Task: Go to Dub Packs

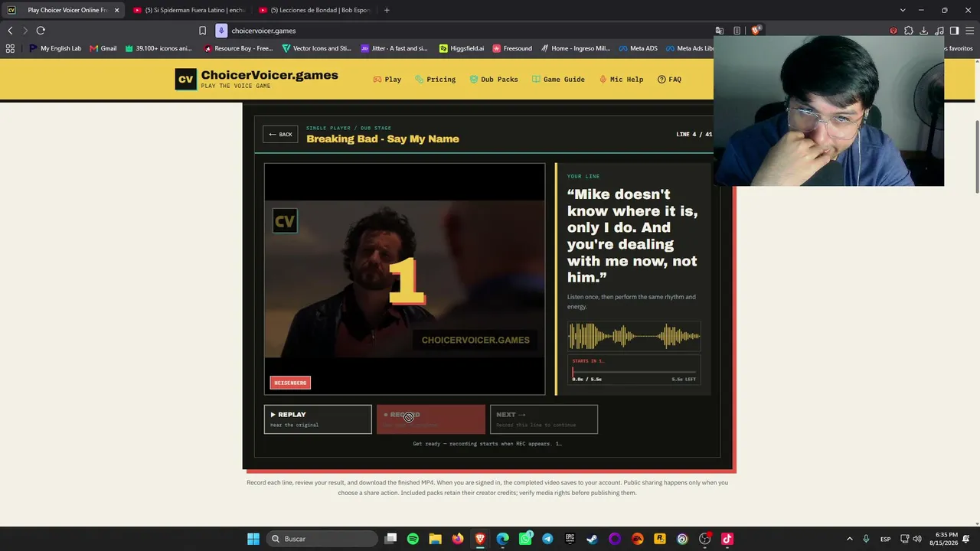Action: pyautogui.click(x=494, y=79)
